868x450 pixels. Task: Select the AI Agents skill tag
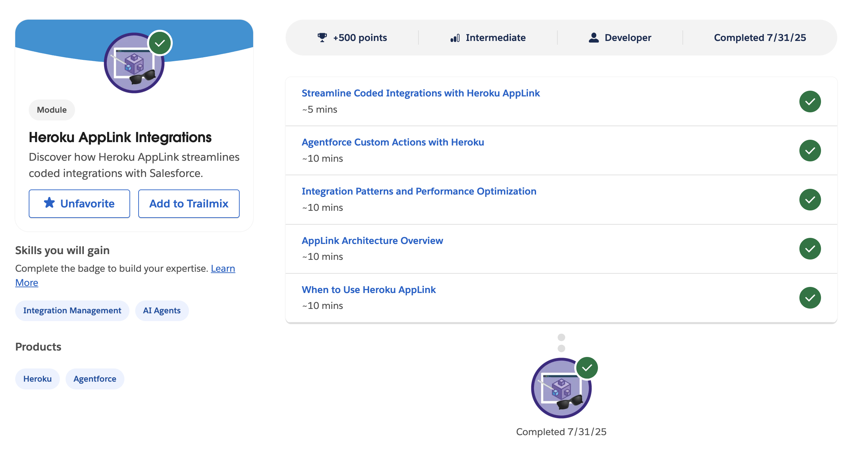(162, 311)
